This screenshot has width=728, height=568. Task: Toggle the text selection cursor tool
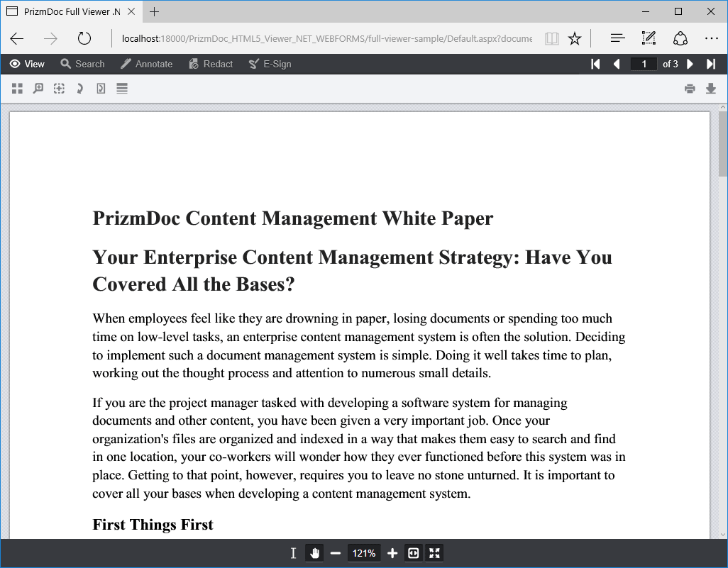coord(293,553)
